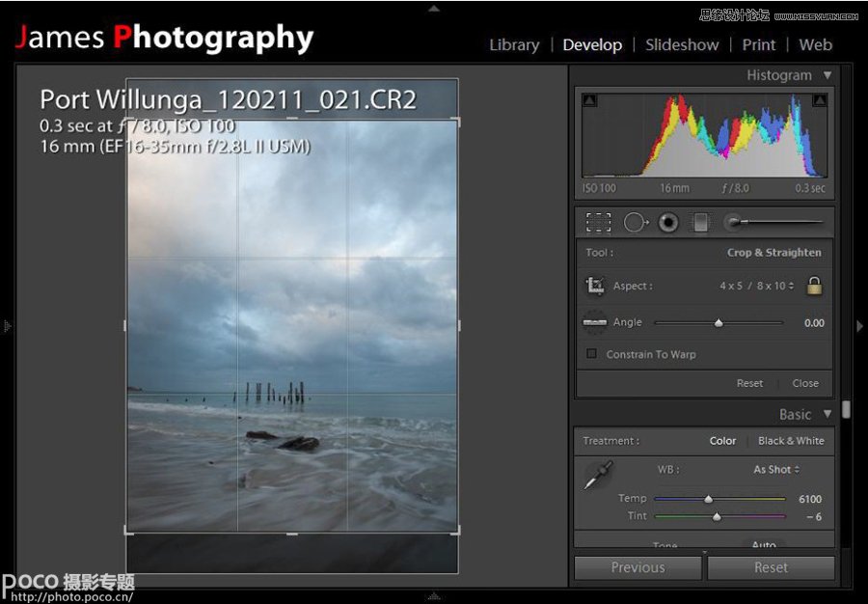
Task: Select the Graduated Filter tool icon
Action: (x=700, y=223)
